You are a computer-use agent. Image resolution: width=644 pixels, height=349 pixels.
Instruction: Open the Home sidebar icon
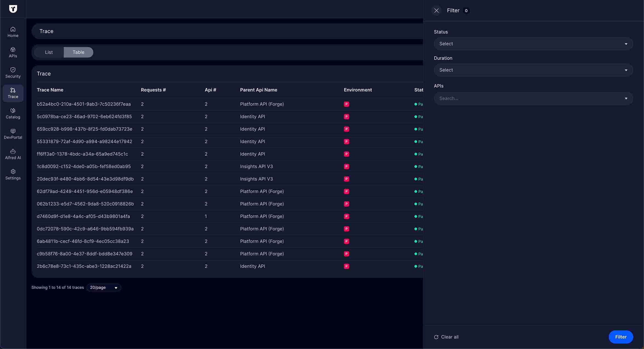tap(13, 32)
